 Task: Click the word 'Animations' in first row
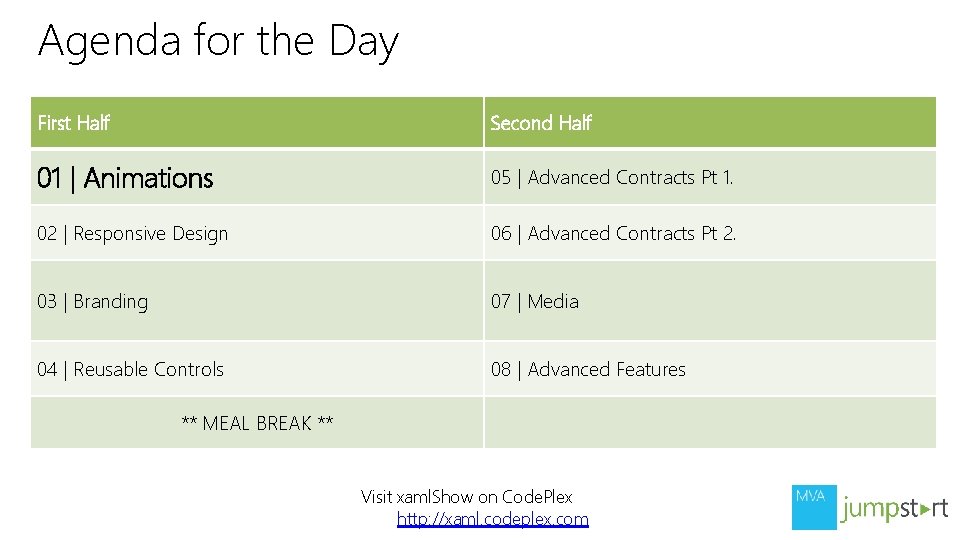pos(149,178)
